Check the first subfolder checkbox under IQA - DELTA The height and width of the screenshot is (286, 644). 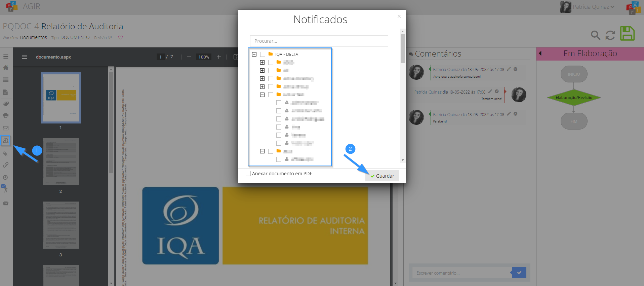pyautogui.click(x=271, y=62)
